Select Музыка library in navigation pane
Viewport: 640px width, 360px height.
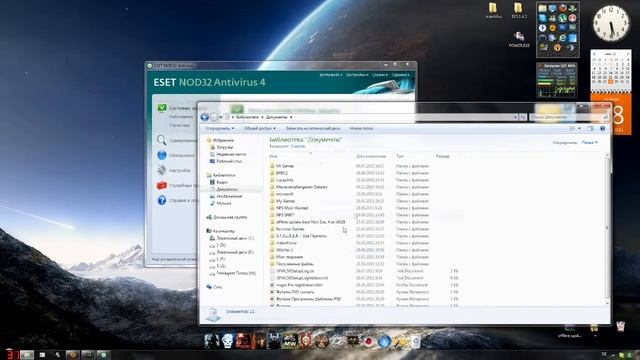click(x=224, y=203)
